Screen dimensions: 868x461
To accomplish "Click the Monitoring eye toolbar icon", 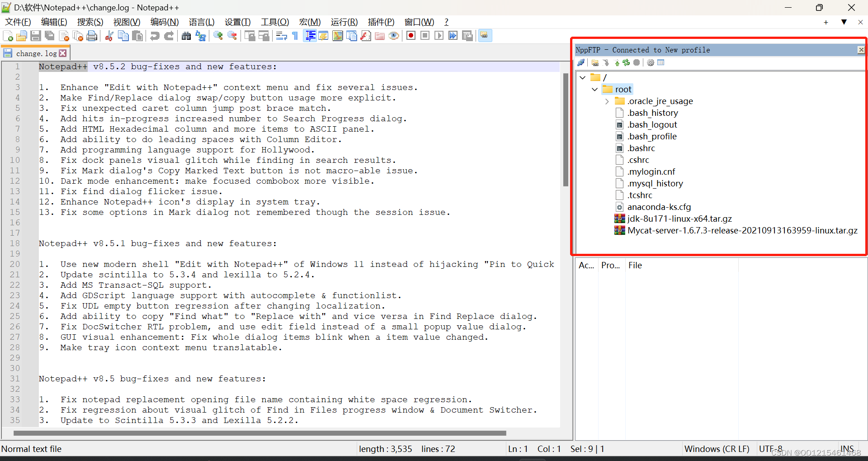I will click(x=394, y=36).
